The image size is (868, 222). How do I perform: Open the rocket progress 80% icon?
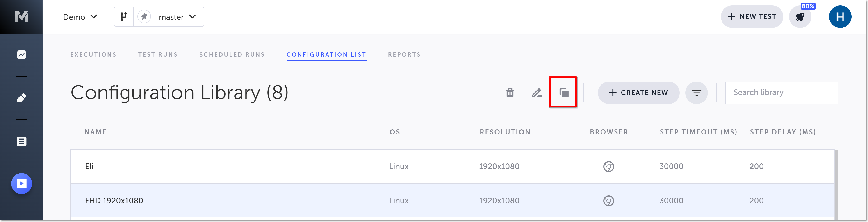800,17
